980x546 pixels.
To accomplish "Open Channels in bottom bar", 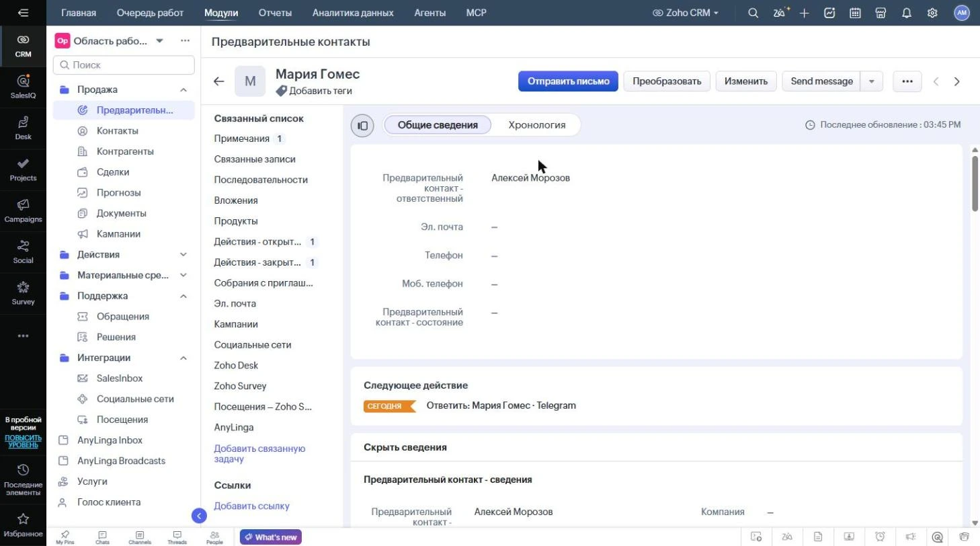I will pos(140,537).
